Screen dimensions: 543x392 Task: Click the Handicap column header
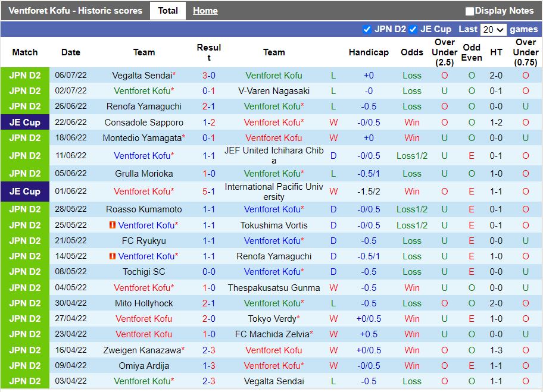tap(369, 52)
